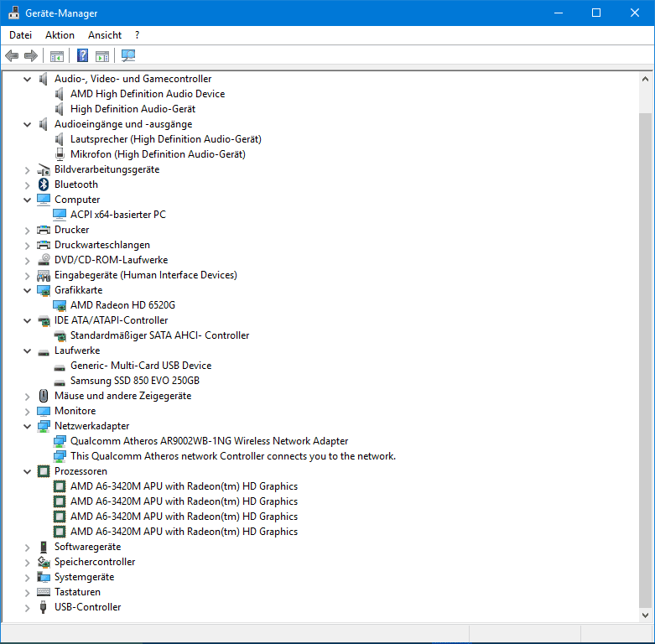This screenshot has height=644, width=655.
Task: Click the scan for hardware changes icon
Action: [128, 55]
